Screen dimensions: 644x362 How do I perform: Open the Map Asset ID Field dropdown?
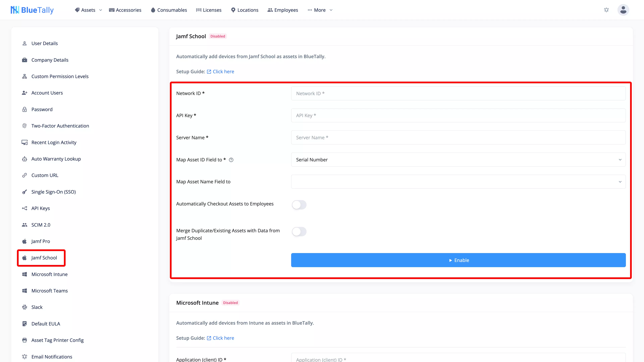pyautogui.click(x=458, y=160)
